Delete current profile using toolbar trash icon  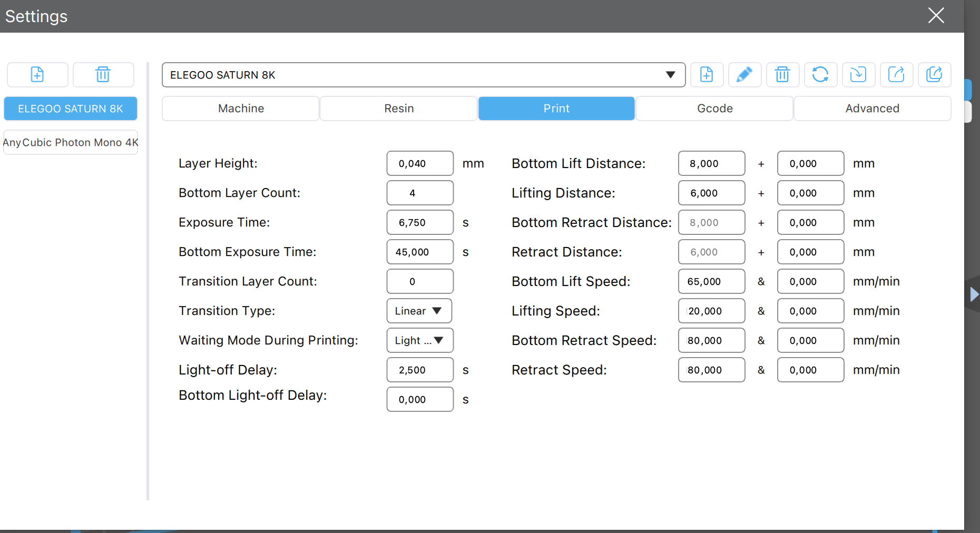(x=782, y=74)
